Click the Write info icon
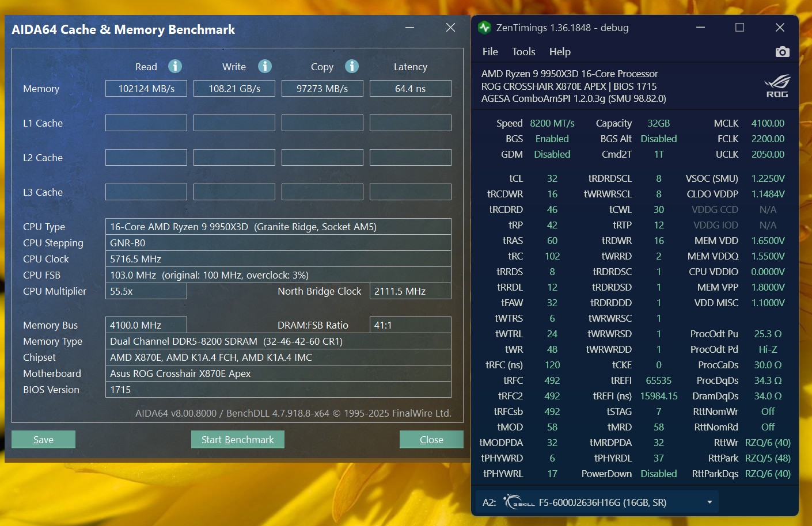The width and height of the screenshot is (812, 526). (265, 66)
